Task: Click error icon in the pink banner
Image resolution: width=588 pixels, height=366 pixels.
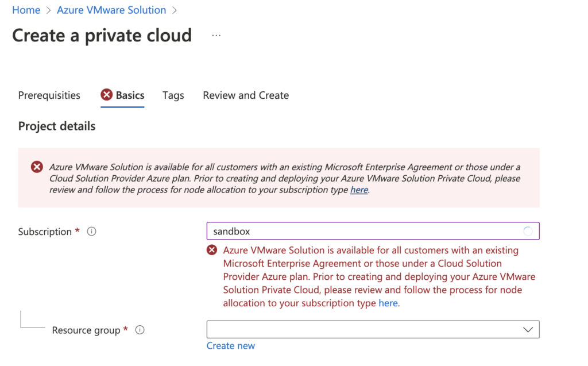Action: (x=37, y=167)
